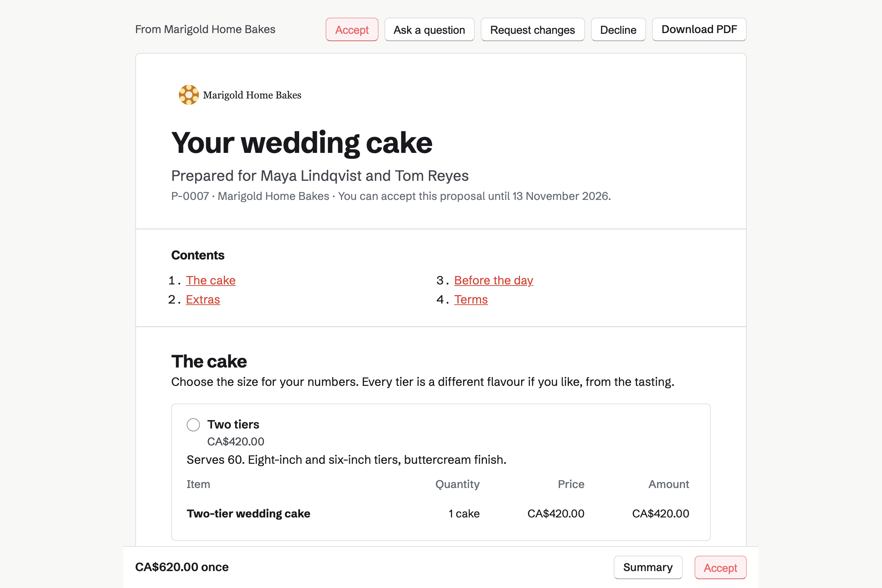The height and width of the screenshot is (588, 882).
Task: Click 'CA$620.00 once' total in footer
Action: (x=182, y=567)
